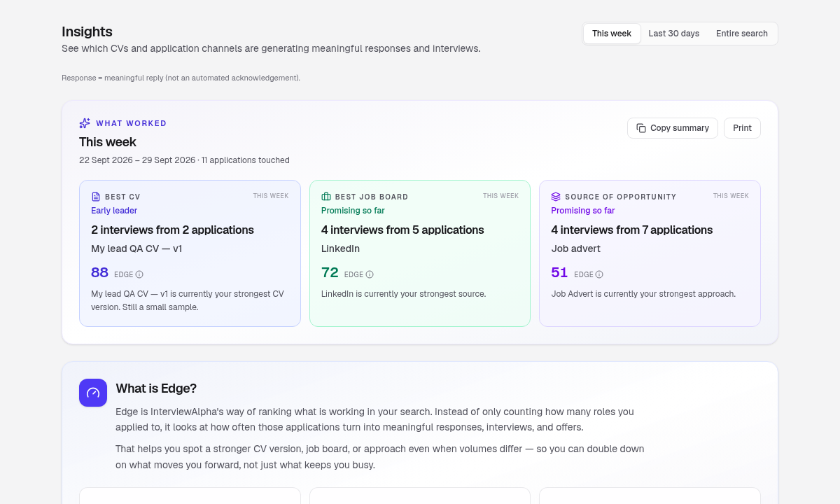
Task: Click Promising so far under Best Job Board
Action: (353, 211)
